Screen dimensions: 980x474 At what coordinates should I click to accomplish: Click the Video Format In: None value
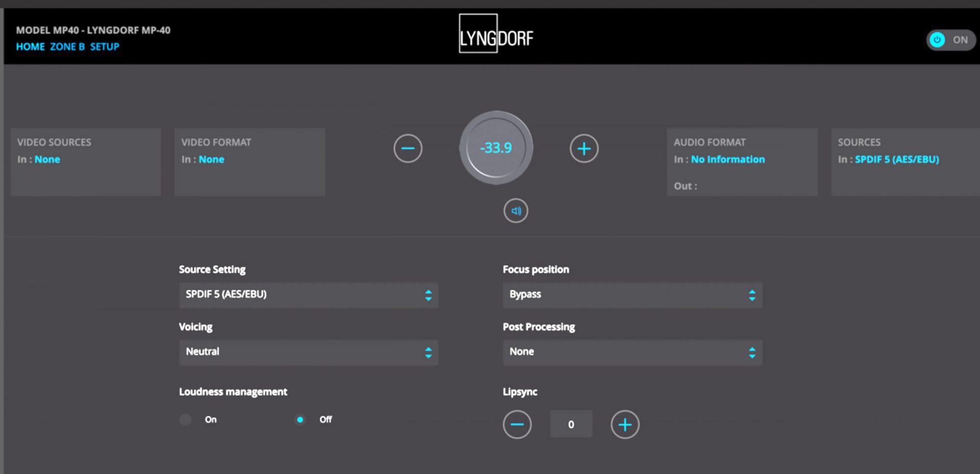click(211, 159)
